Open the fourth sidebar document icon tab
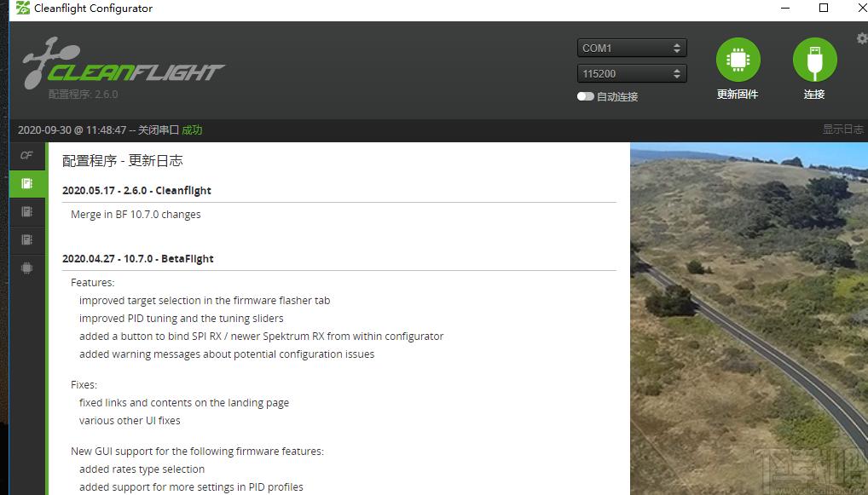Viewport: 868px width, 495px height. pyautogui.click(x=26, y=239)
